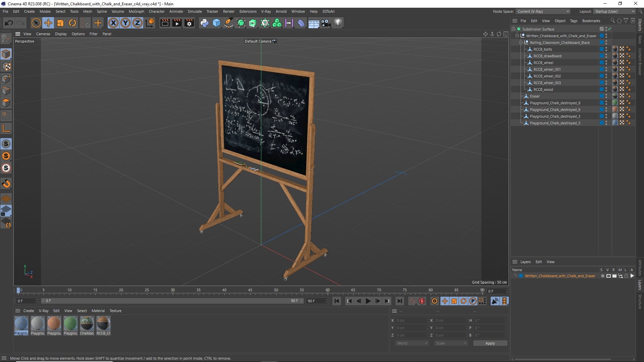The width and height of the screenshot is (644, 362).
Task: Open the Layout dropdown Startup (User)
Action: coord(614,11)
